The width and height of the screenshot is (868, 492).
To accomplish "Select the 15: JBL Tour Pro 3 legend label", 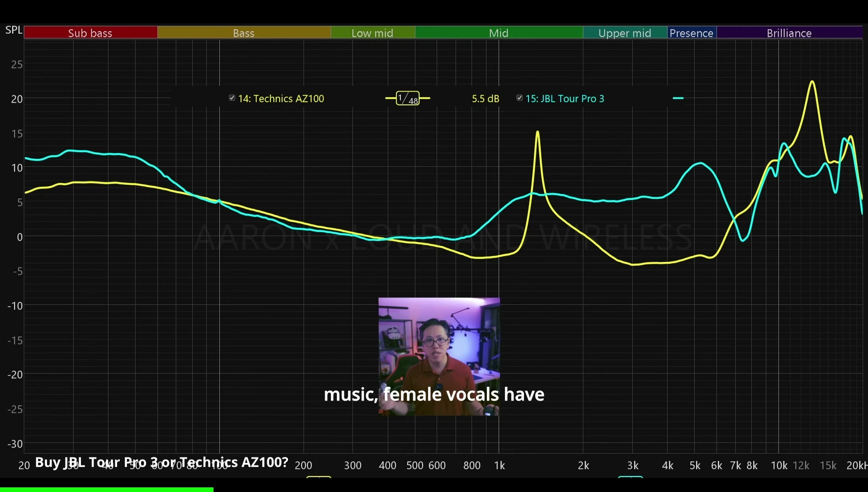I will [x=565, y=99].
